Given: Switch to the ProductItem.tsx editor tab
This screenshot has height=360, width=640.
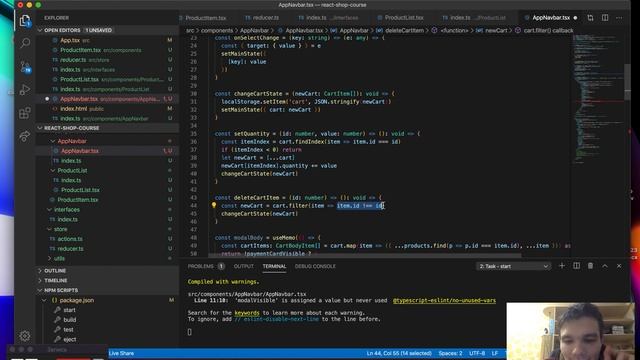Looking at the screenshot, I should pyautogui.click(x=205, y=18).
